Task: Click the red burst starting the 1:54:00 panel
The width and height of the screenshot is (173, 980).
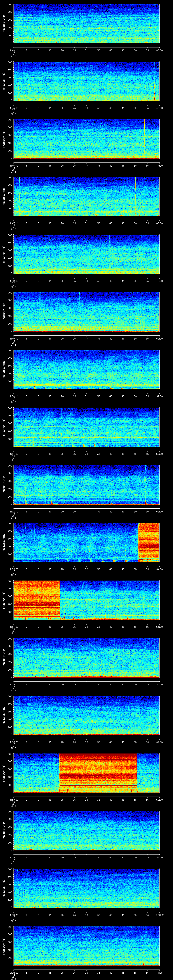Action: (x=37, y=600)
